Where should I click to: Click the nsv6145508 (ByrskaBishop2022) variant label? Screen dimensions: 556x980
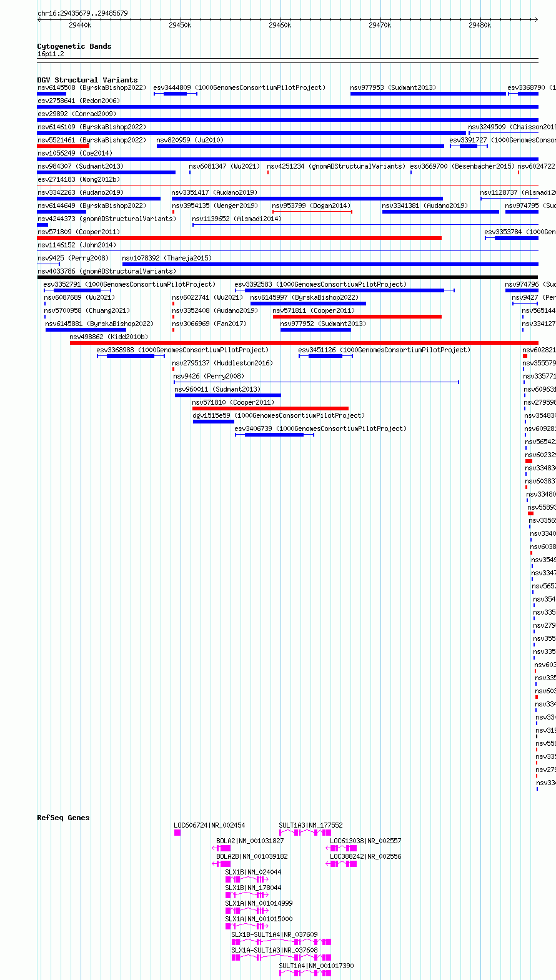(91, 87)
